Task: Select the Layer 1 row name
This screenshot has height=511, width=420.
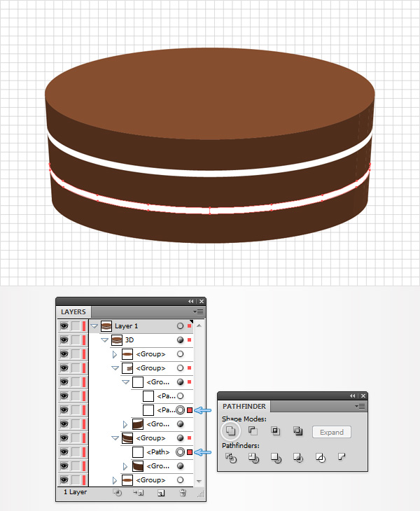Action: pos(127,326)
